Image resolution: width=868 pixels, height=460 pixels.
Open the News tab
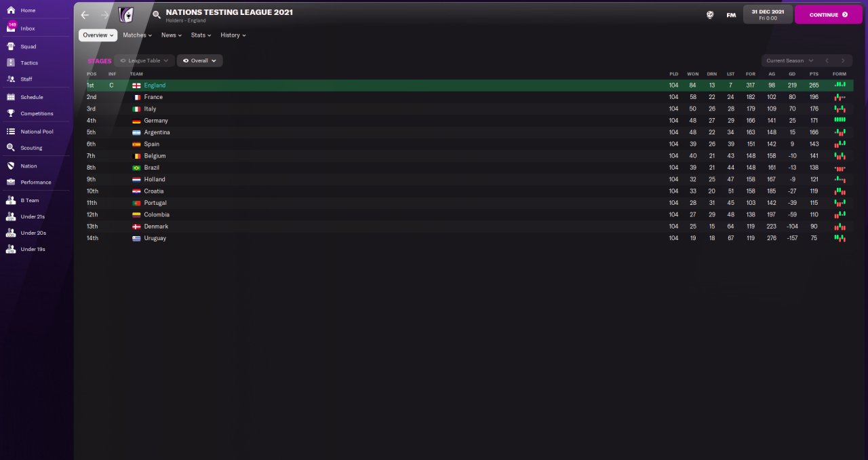[171, 35]
